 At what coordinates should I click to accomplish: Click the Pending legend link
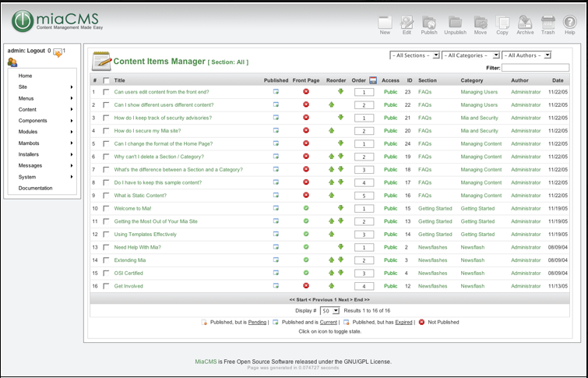click(x=257, y=322)
